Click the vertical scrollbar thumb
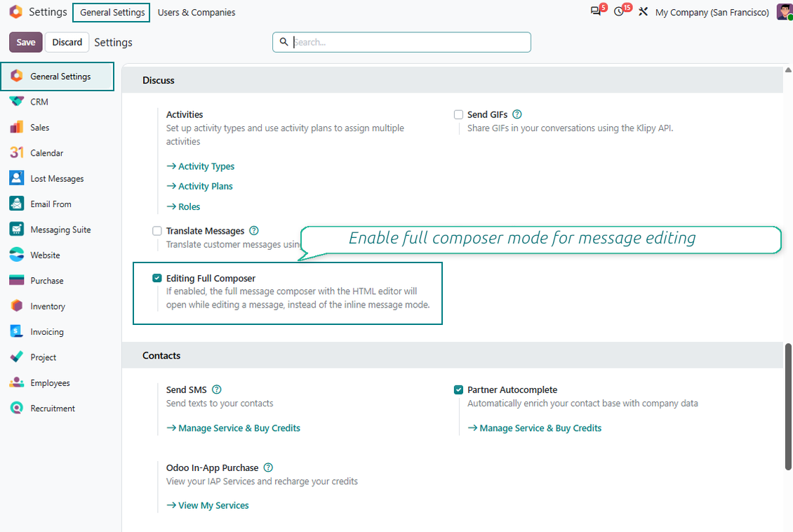The image size is (793, 532). (x=788, y=406)
